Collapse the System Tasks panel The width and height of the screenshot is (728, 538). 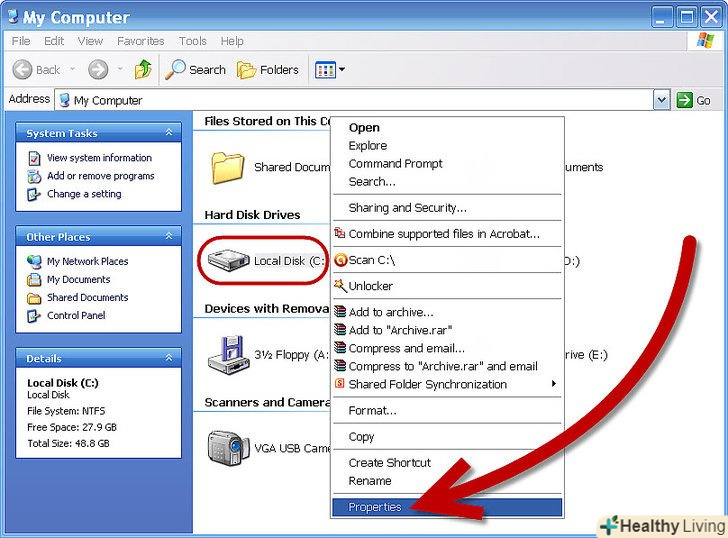[x=169, y=133]
